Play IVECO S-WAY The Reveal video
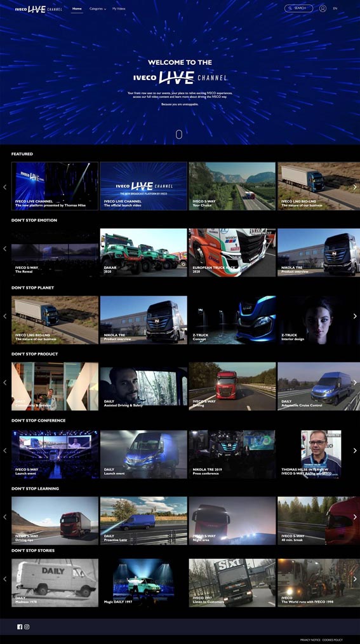Viewport: 360px width, 644px height. (55, 252)
